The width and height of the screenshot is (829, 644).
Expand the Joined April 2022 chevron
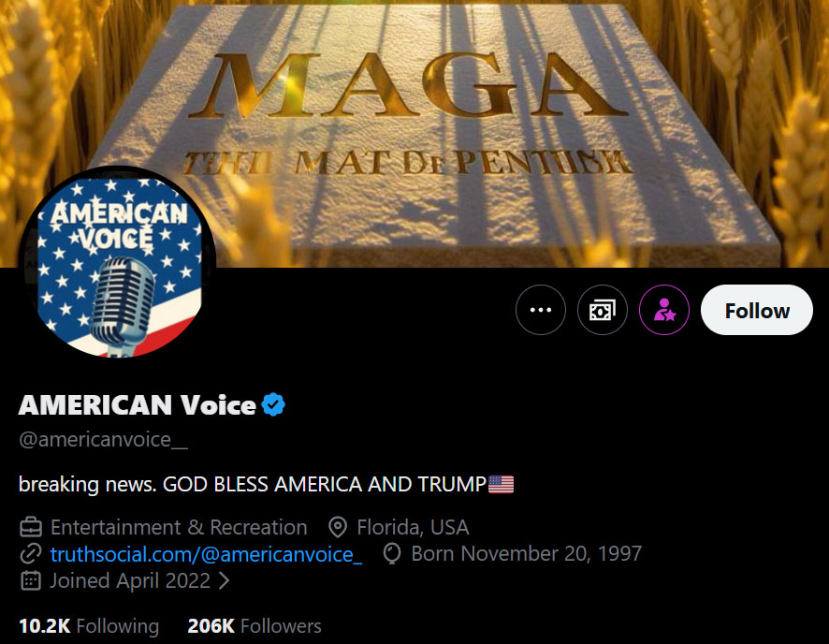point(225,580)
